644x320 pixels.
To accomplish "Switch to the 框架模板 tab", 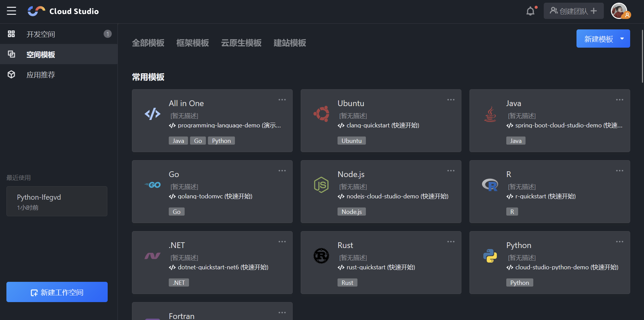I will [x=193, y=43].
